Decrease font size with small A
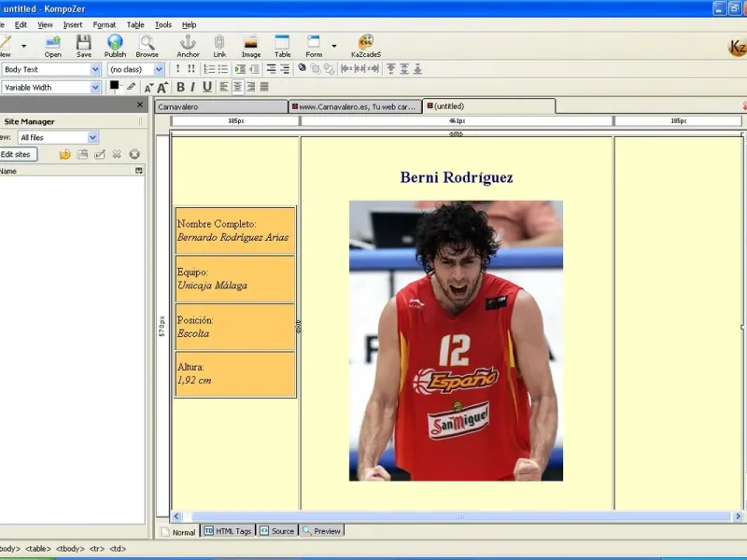 pyautogui.click(x=148, y=88)
